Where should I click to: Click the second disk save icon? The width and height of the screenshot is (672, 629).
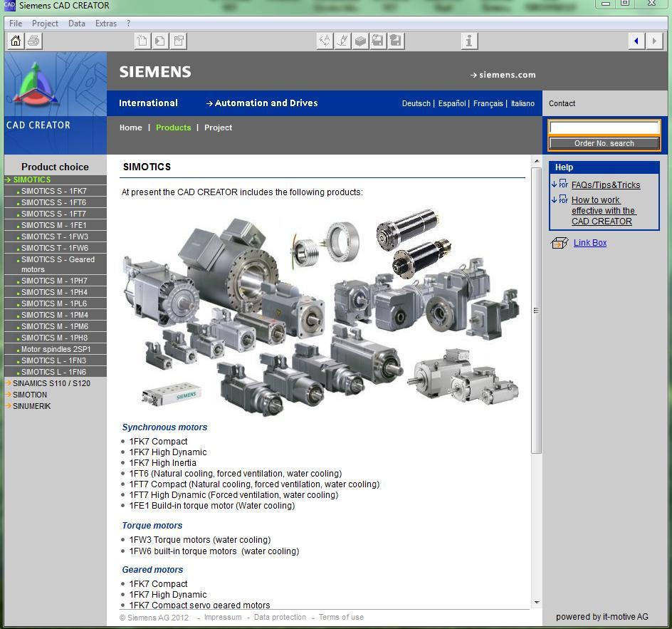click(396, 41)
